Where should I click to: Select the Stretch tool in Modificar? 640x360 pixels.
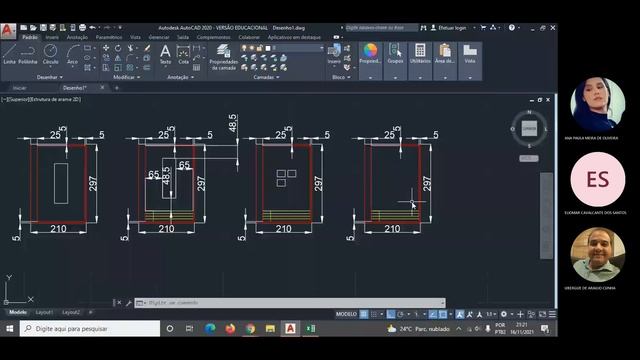[106, 67]
